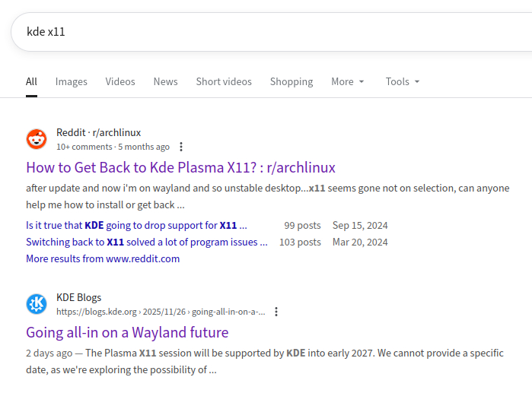
Task: Select the All results tab
Action: pyautogui.click(x=31, y=81)
